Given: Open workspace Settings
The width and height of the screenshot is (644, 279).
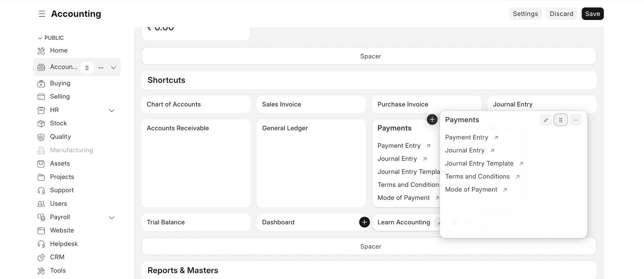Looking at the screenshot, I should coord(525,14).
